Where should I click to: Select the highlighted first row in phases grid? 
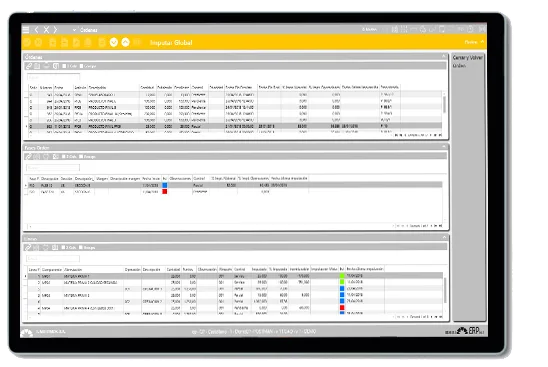pos(236,185)
